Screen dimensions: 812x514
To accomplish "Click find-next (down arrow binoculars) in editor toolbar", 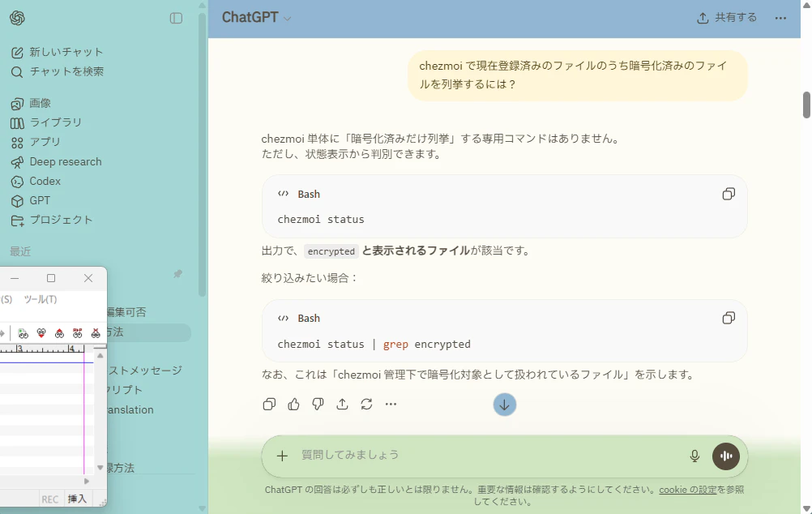I will tap(41, 333).
